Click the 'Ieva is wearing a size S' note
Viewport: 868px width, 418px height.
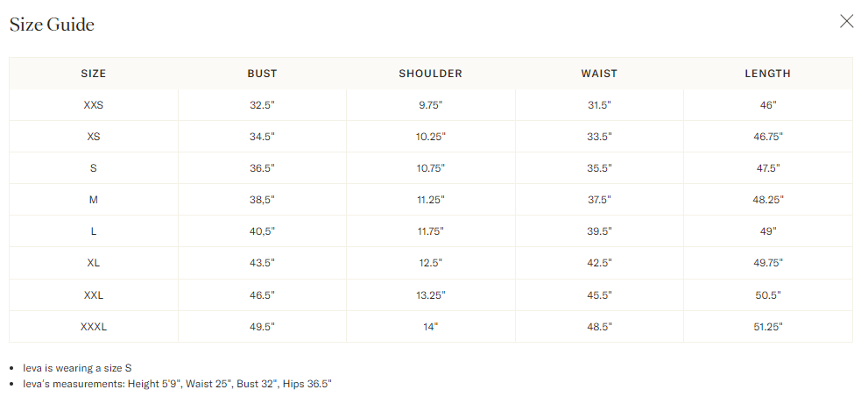(77, 368)
